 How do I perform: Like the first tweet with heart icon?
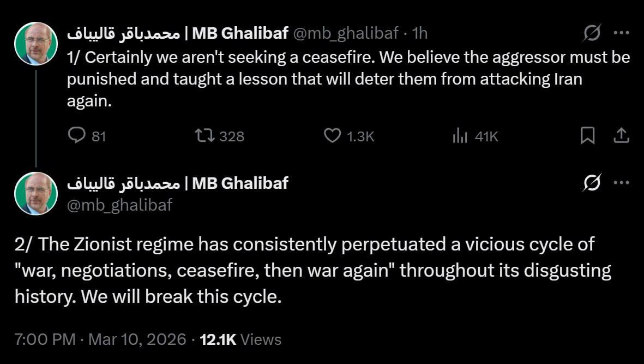pyautogui.click(x=332, y=135)
